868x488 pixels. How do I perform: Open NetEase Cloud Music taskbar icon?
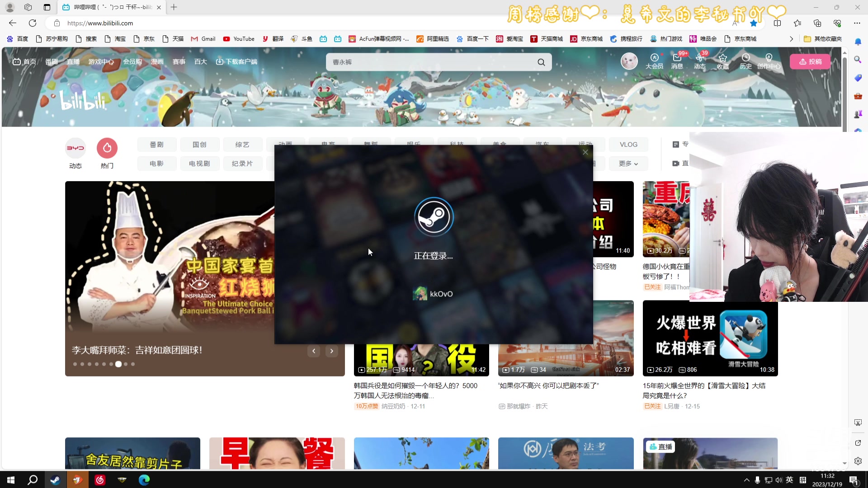point(100,480)
